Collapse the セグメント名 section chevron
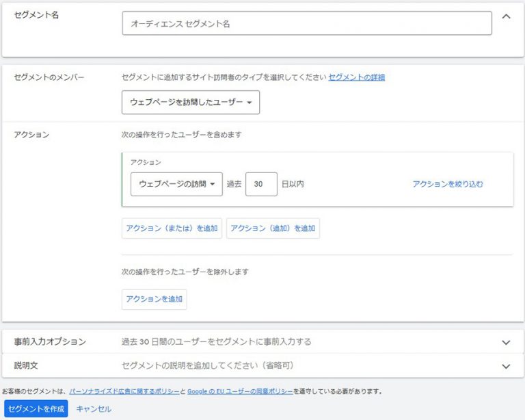The height and width of the screenshot is (420, 525). click(507, 16)
